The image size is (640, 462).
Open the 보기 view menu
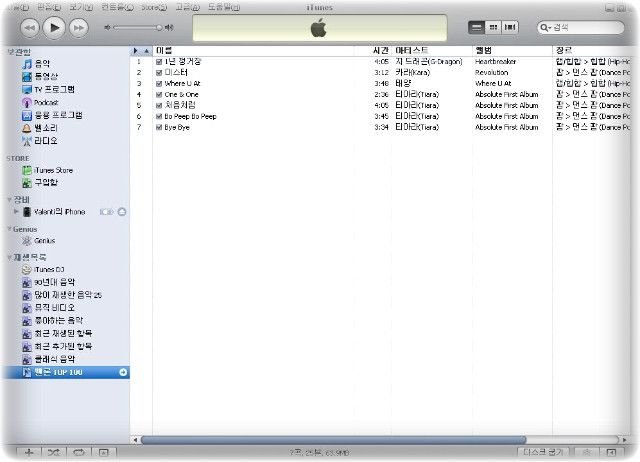(81, 7)
